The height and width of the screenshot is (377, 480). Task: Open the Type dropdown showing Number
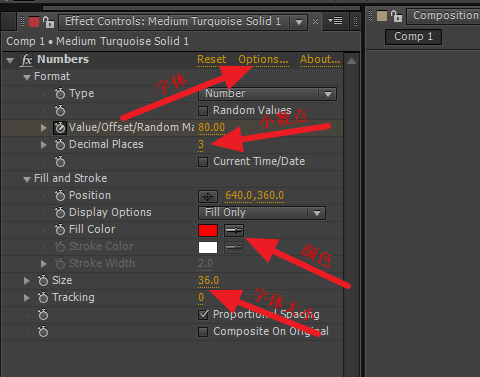tap(267, 94)
